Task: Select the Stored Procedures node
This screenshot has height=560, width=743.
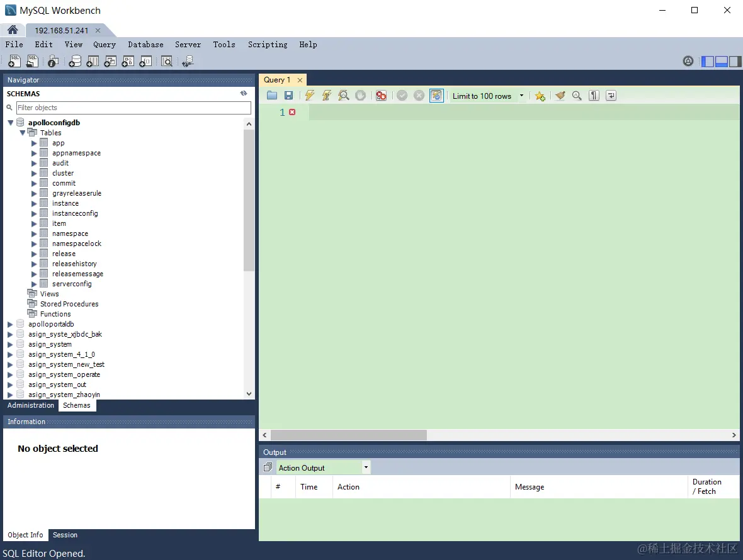Action: [x=69, y=304]
